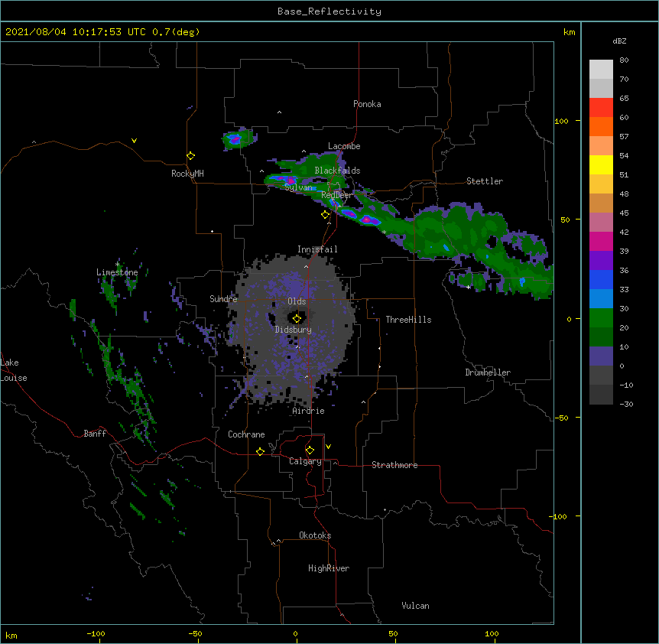Select the Lacombe map label
The height and width of the screenshot is (644, 659).
(x=344, y=146)
